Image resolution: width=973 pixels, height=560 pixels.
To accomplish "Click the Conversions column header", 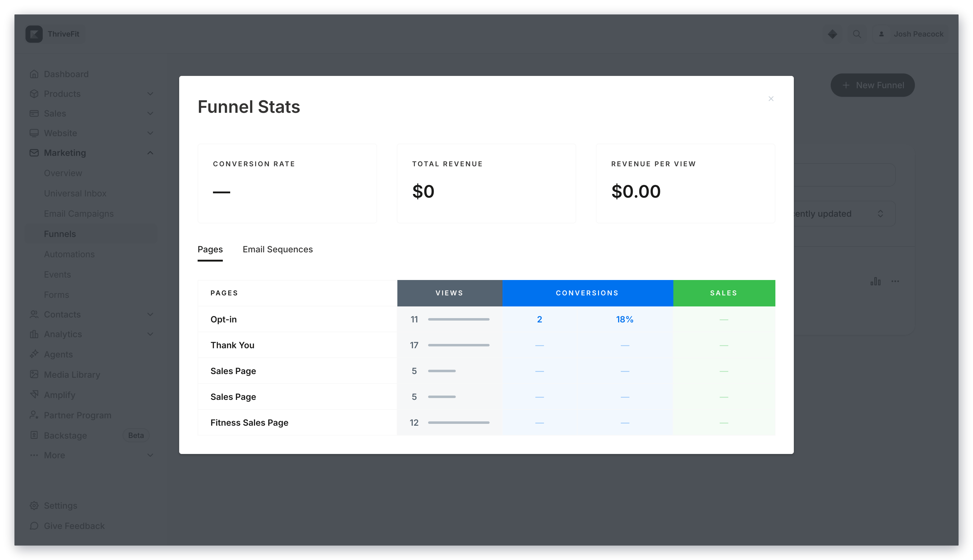I will click(587, 293).
